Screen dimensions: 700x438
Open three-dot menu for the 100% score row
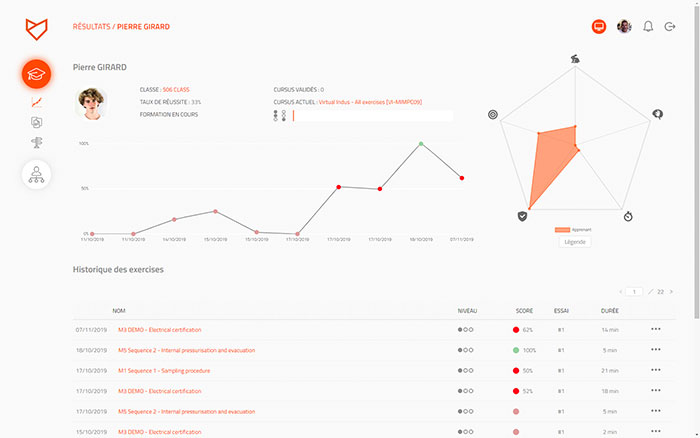[x=656, y=350]
